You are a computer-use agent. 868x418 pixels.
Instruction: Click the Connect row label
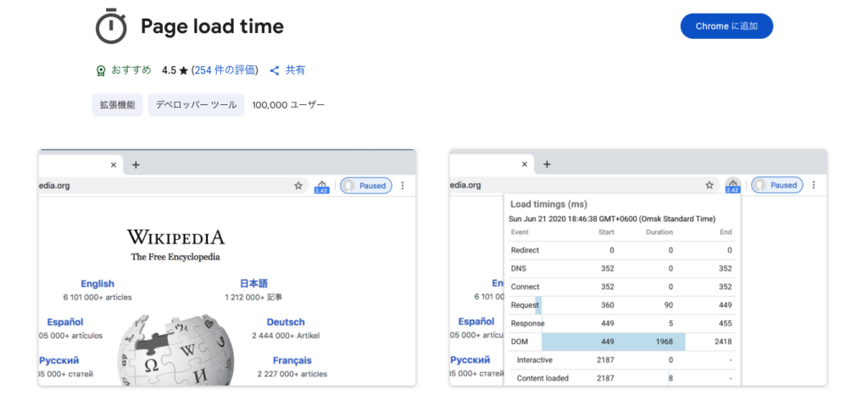(x=525, y=287)
